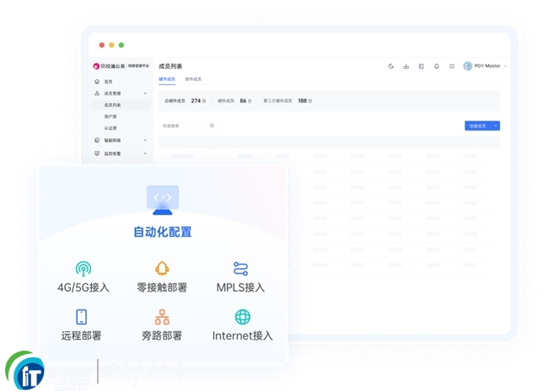The height and width of the screenshot is (392, 548).
Task: Select the Internet接入 globe icon
Action: tap(243, 317)
